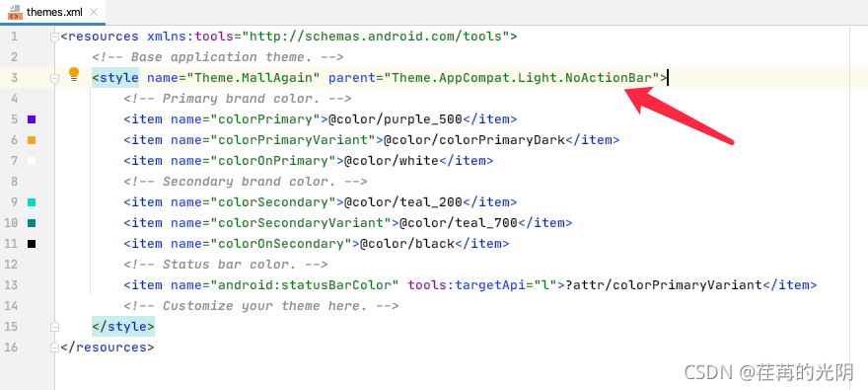This screenshot has width=868, height=390.
Task: Click the "Base application theme." comment
Action: point(218,57)
